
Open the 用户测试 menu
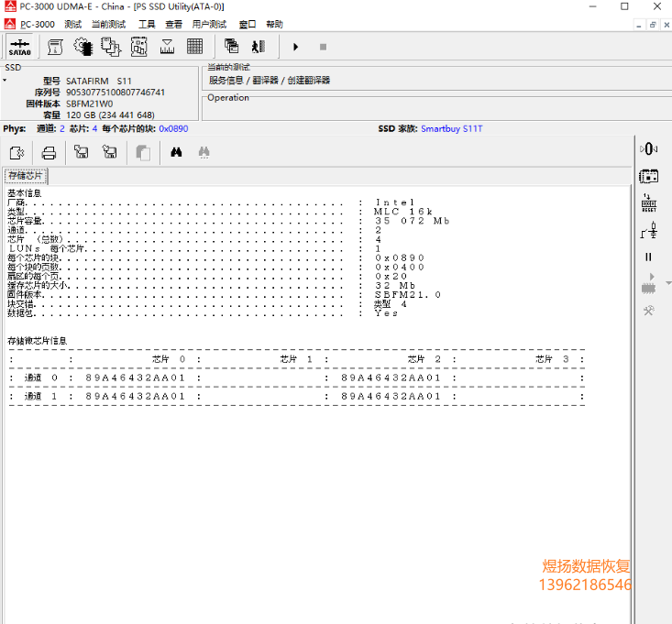pyautogui.click(x=209, y=25)
